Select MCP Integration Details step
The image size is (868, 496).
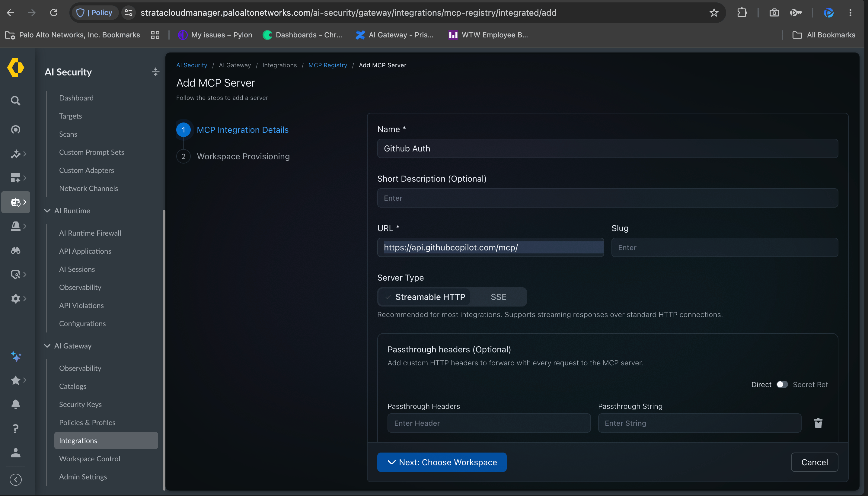232,130
